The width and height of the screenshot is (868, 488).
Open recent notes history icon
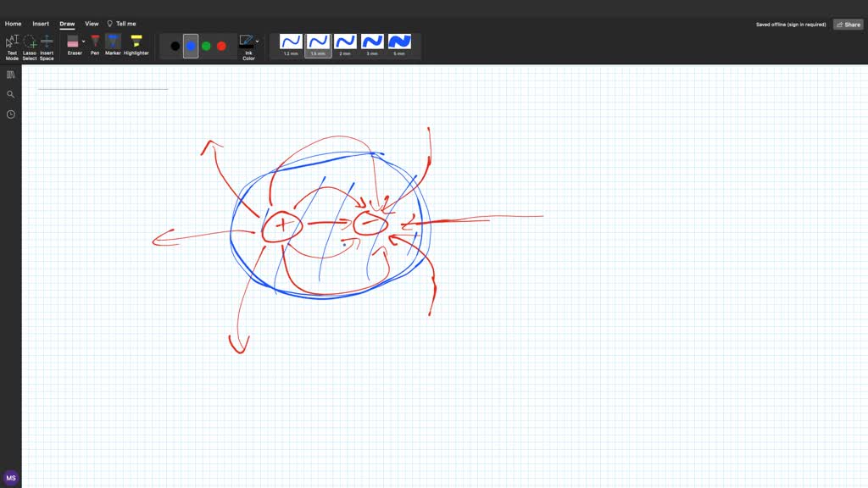[x=10, y=114]
